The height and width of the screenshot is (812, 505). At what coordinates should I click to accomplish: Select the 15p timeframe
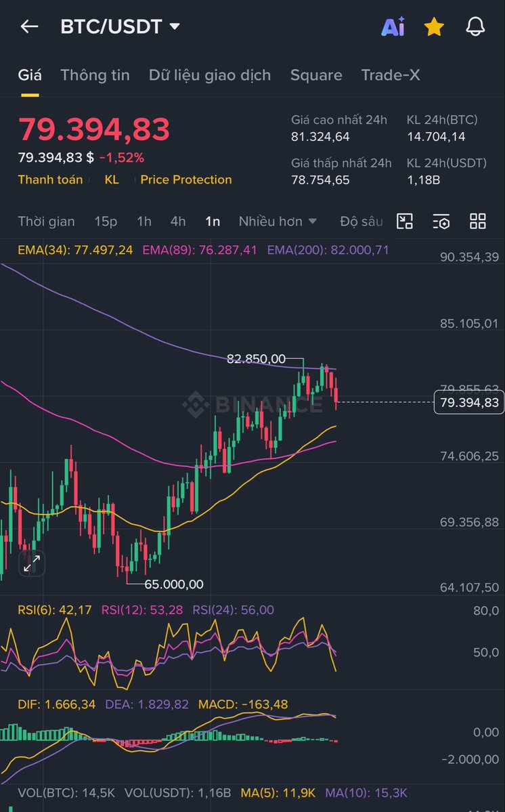(x=106, y=221)
